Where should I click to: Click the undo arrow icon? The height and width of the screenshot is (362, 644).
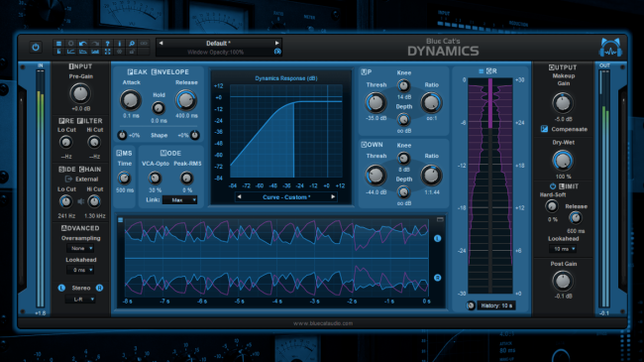coord(83,44)
